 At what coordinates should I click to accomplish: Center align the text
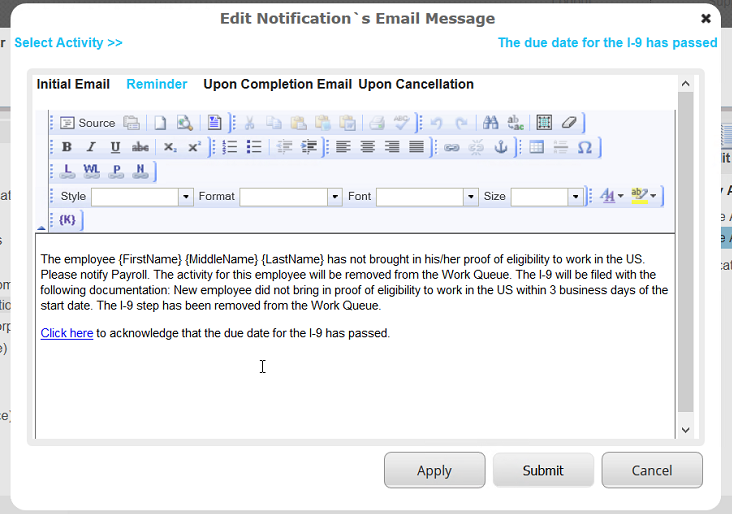coord(368,148)
